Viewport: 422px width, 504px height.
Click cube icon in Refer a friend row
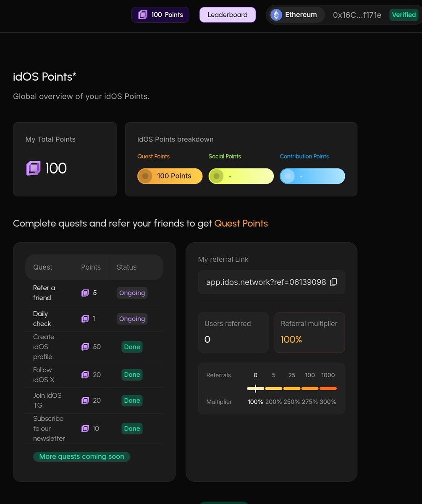click(85, 293)
